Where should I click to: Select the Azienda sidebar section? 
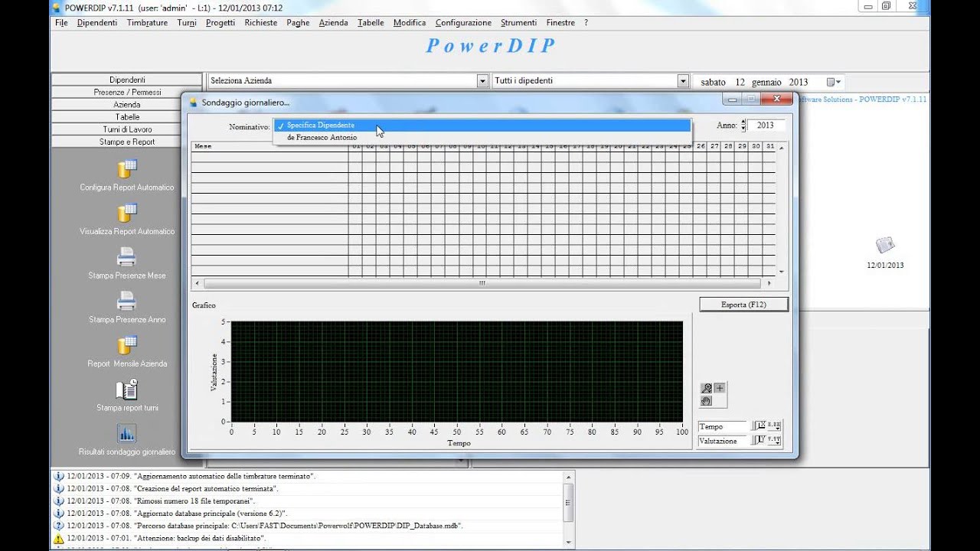click(127, 104)
